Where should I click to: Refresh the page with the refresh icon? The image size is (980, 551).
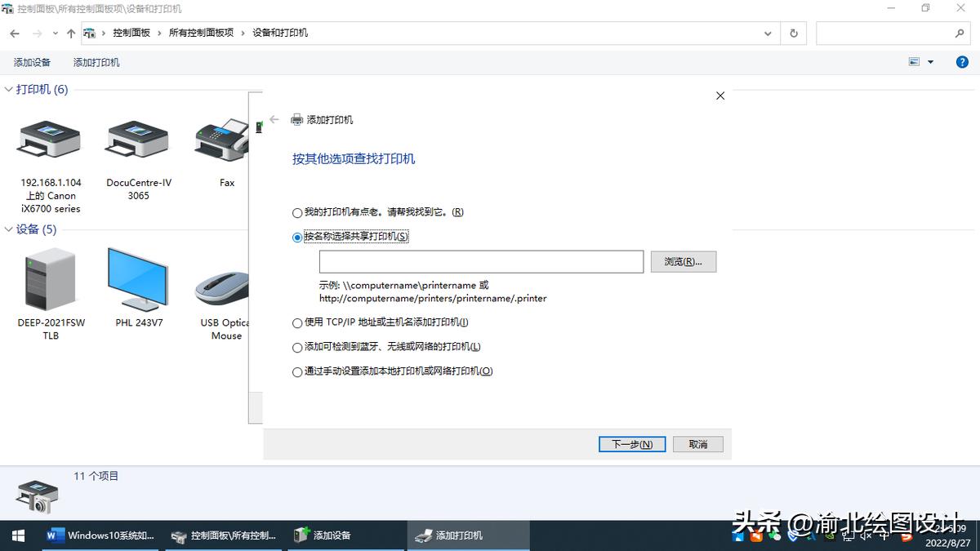click(x=793, y=33)
